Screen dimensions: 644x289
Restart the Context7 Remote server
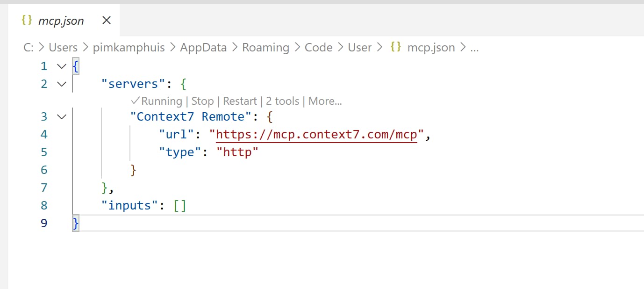click(x=240, y=101)
